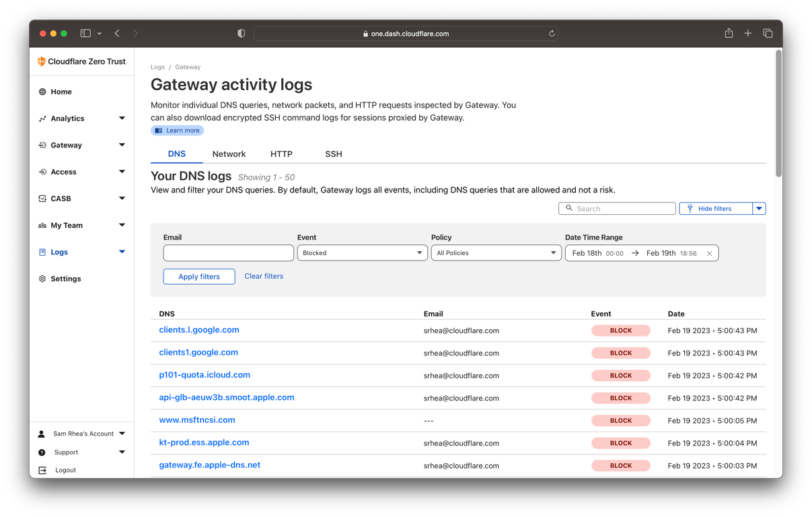Switch to the DNS tab

tap(177, 154)
